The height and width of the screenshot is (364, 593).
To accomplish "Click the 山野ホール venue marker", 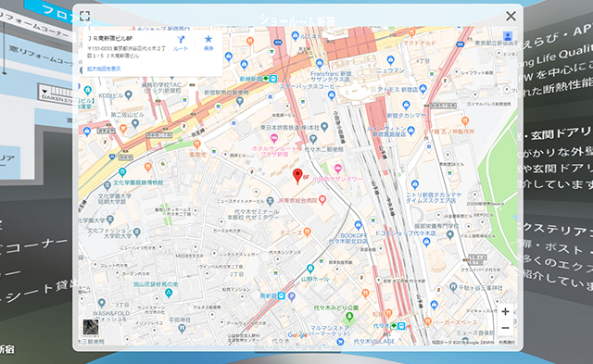I will click(x=310, y=269).
